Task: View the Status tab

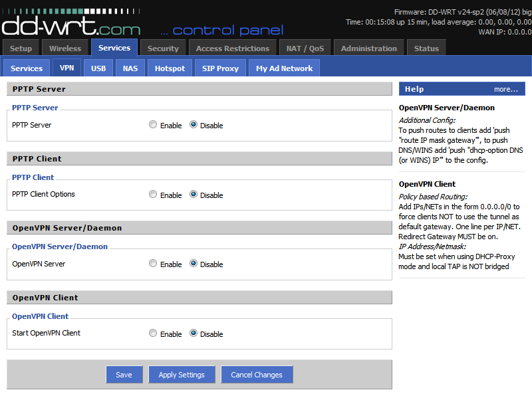Action: coord(426,48)
